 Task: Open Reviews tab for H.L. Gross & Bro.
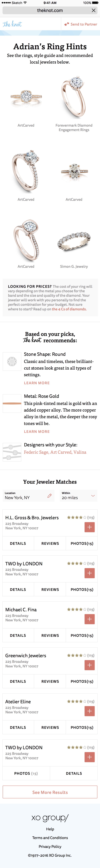coord(50,543)
